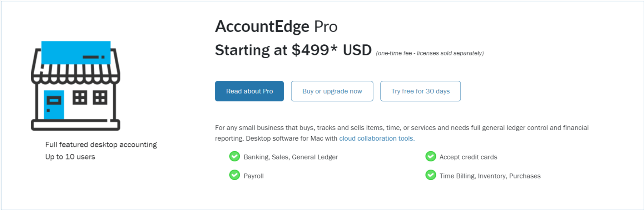Viewport: 644px width, 210px height.
Task: Click the AccountEdge Pro heading
Action: (x=276, y=26)
